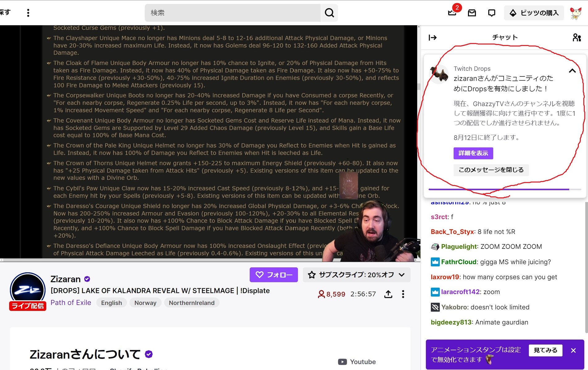Close the animation stamp banner
The height and width of the screenshot is (370, 588).
[x=573, y=351]
